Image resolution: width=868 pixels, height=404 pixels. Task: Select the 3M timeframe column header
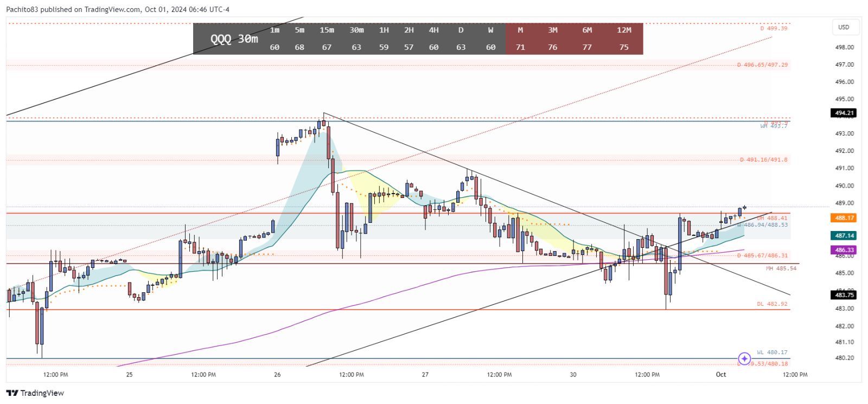point(553,30)
